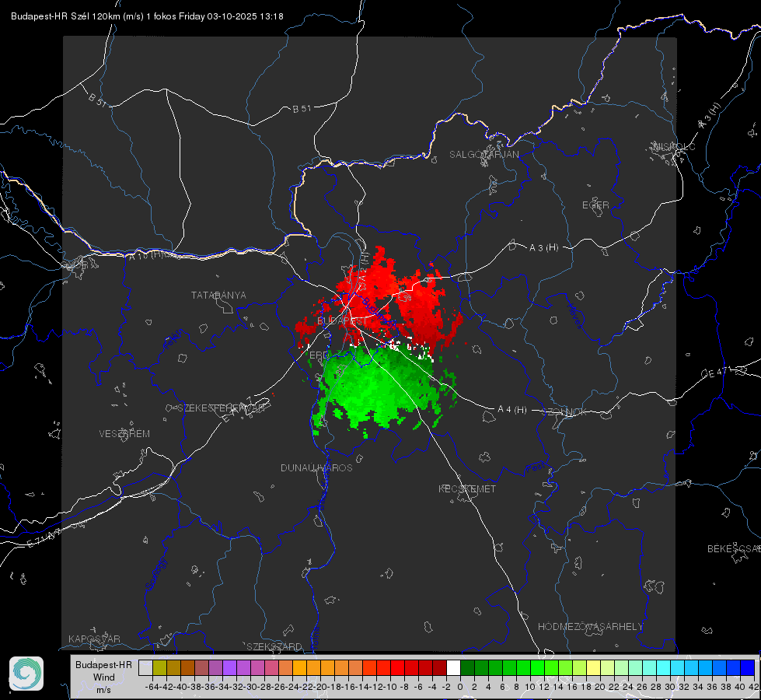761x700 pixels.
Task: Click the swirl logo icon beside the legend
Action: click(26, 674)
